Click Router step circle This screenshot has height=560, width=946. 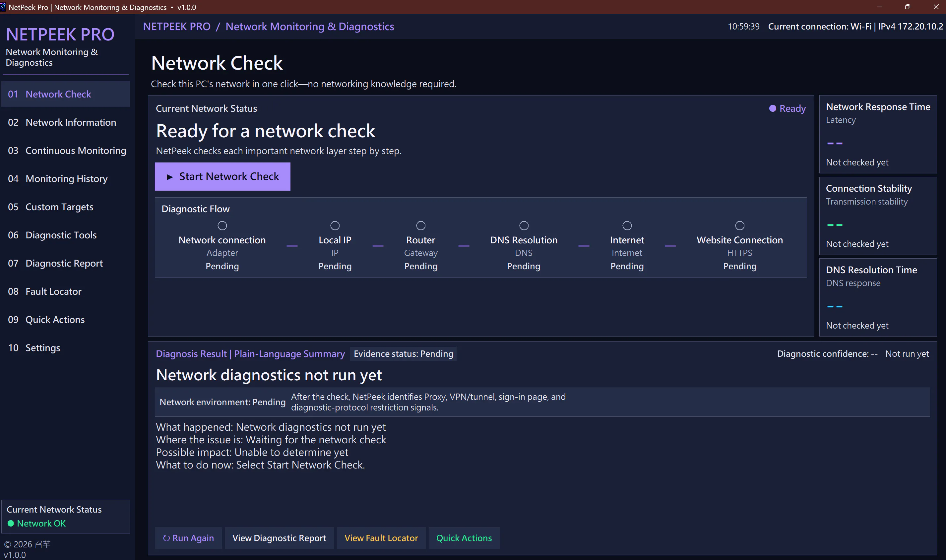(421, 226)
